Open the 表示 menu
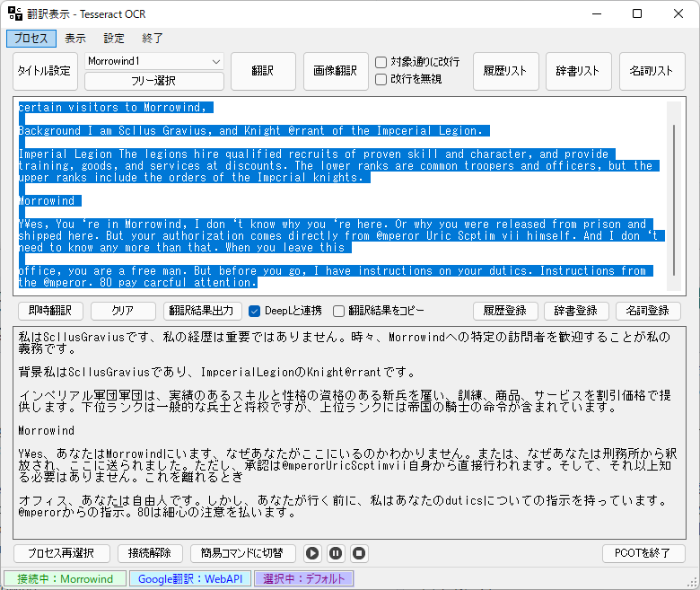Image resolution: width=700 pixels, height=590 pixels. click(x=75, y=39)
